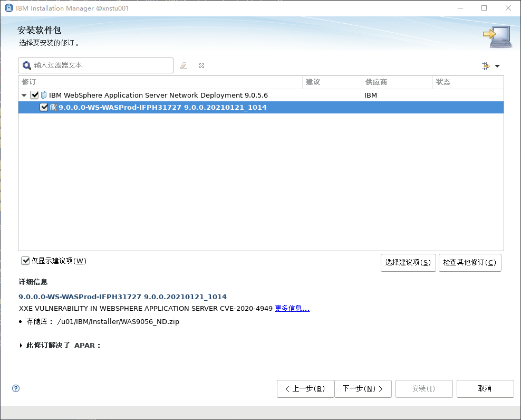This screenshot has height=420, width=521.
Task: Select the 9.0.0.0-WS-WASProd-IFPH31727 fix row
Action: click(x=261, y=108)
